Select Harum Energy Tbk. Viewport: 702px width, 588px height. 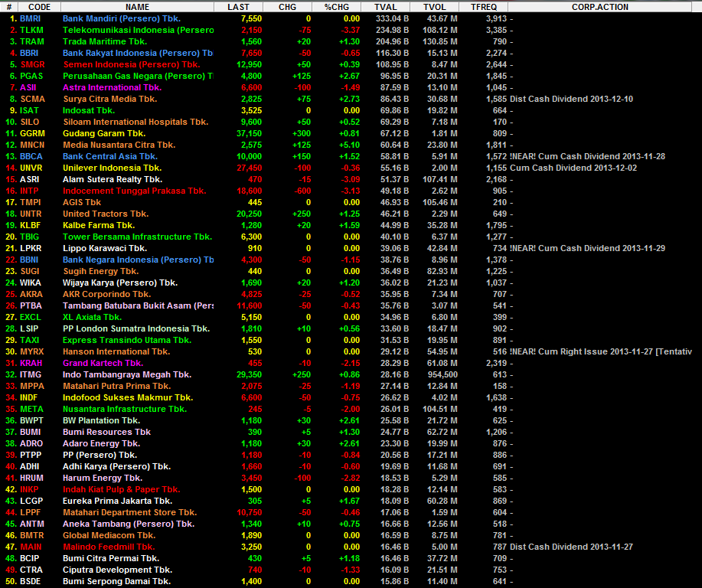103,478
